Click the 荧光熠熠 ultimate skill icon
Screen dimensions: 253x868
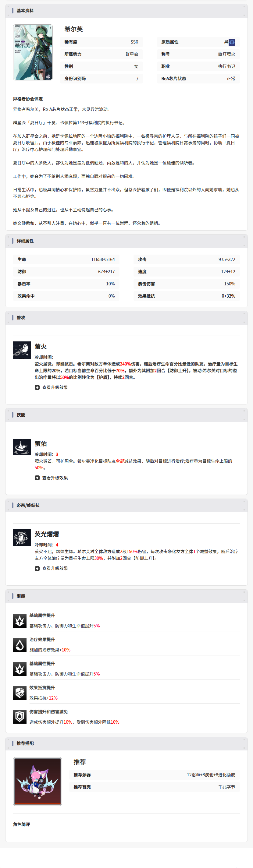[x=22, y=538]
